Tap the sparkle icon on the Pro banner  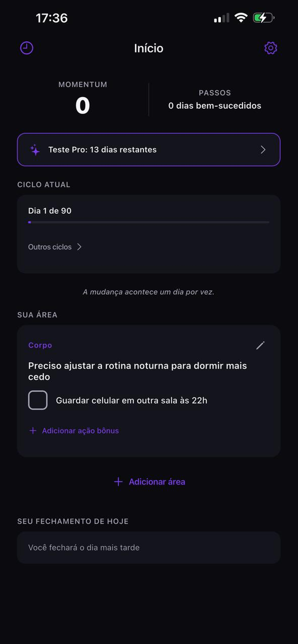tap(34, 149)
